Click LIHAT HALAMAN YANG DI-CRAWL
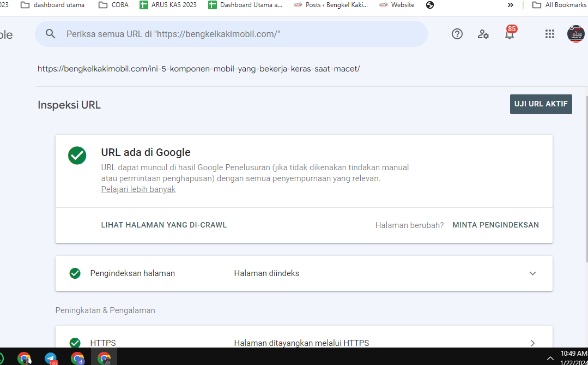588x365 pixels. (x=164, y=225)
